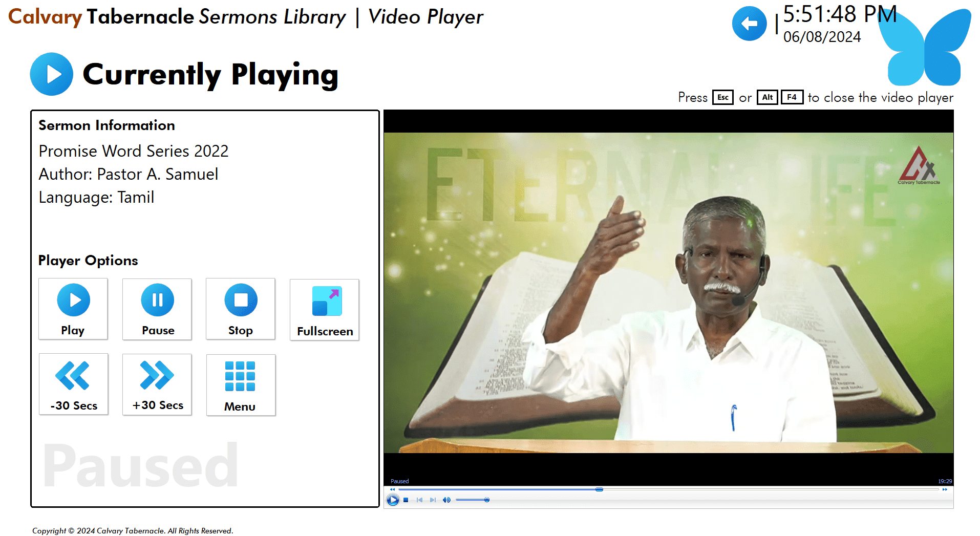Click the Currently Playing blue play icon
This screenshot has width=980, height=536.
(52, 74)
